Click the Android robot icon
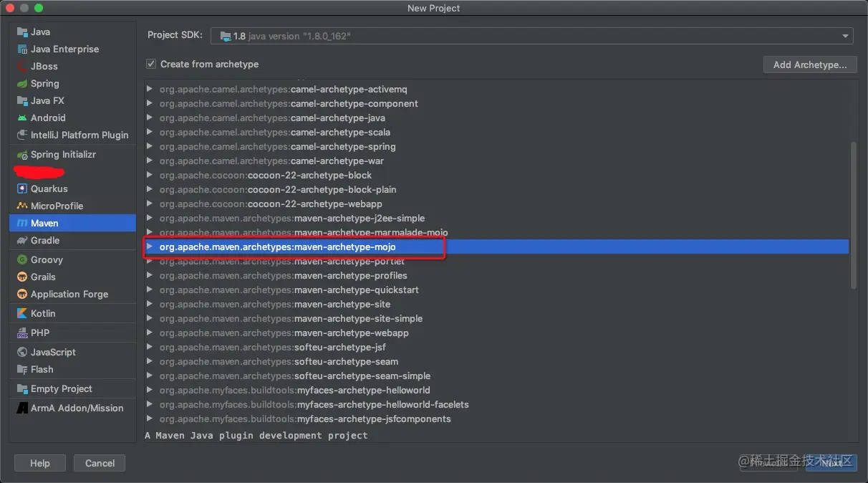 click(x=22, y=118)
